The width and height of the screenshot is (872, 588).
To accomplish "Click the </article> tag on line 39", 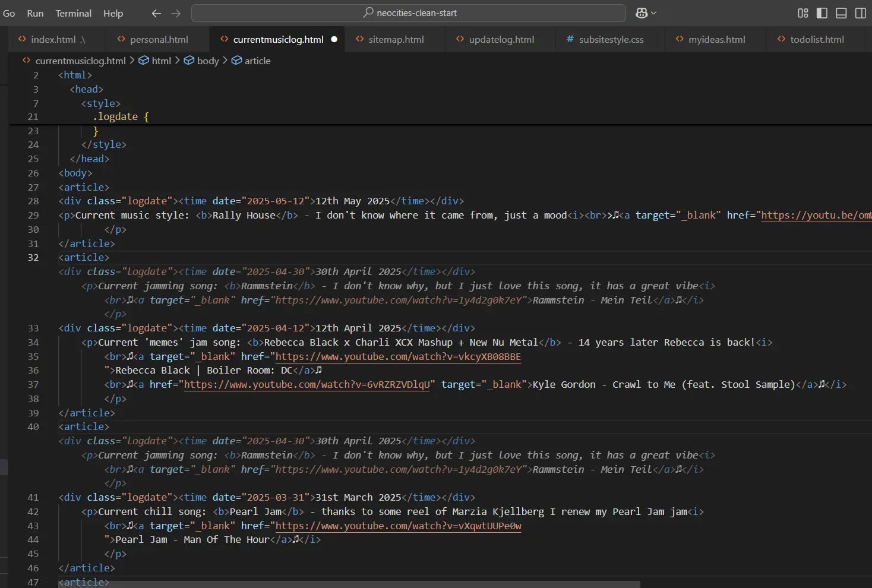I will click(87, 413).
